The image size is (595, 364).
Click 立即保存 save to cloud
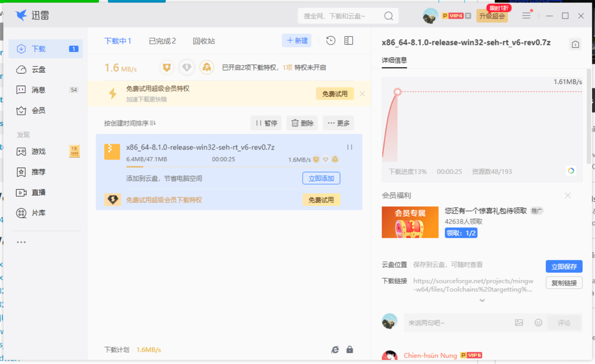tap(564, 266)
